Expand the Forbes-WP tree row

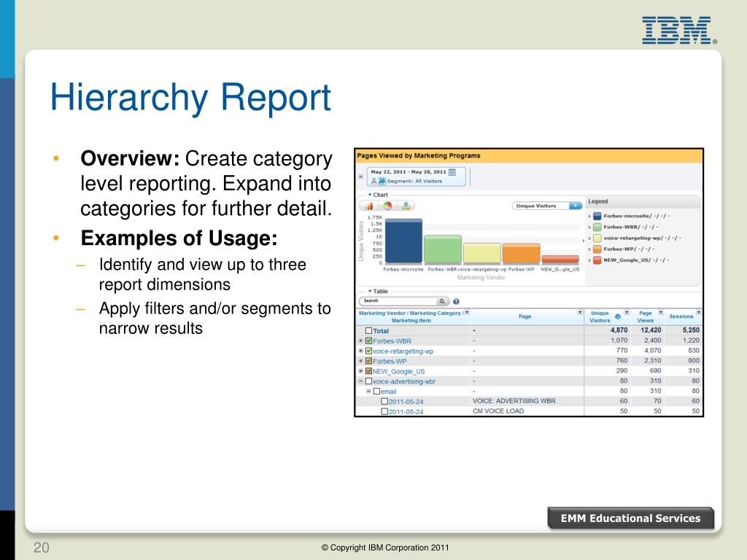360,361
